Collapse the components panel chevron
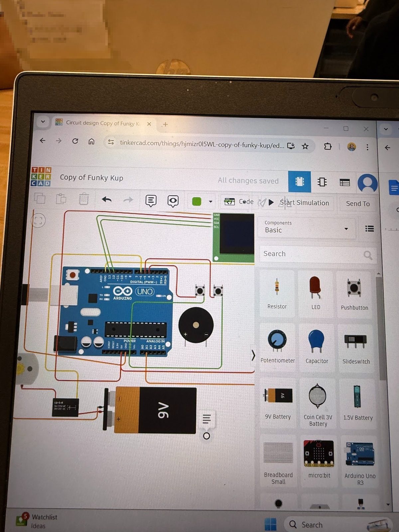Screen dimensions: 399x532 tap(253, 355)
